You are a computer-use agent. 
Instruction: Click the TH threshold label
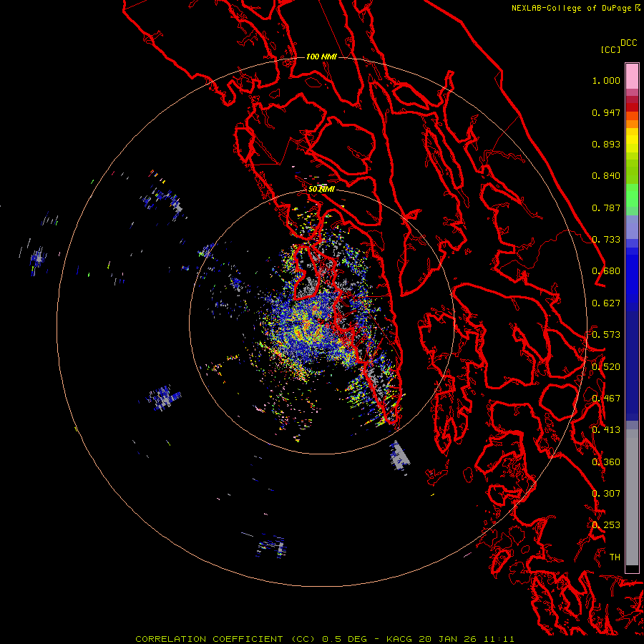(615, 557)
